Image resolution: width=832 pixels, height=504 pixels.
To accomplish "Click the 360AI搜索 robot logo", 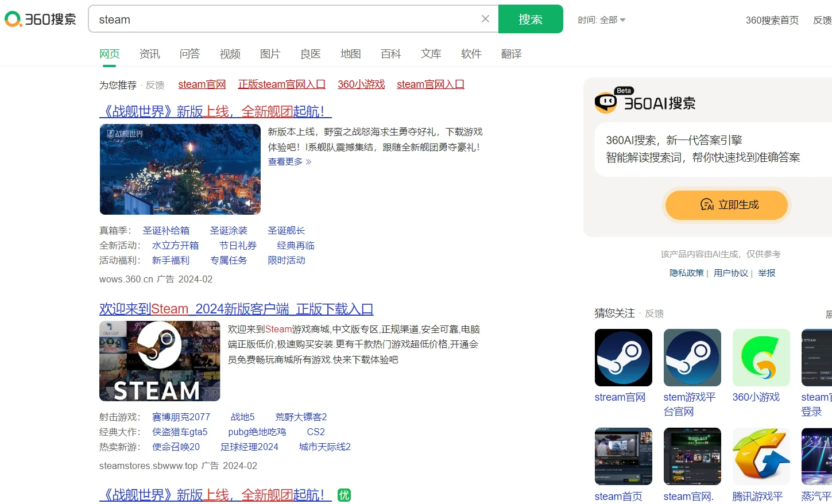I will pos(606,102).
